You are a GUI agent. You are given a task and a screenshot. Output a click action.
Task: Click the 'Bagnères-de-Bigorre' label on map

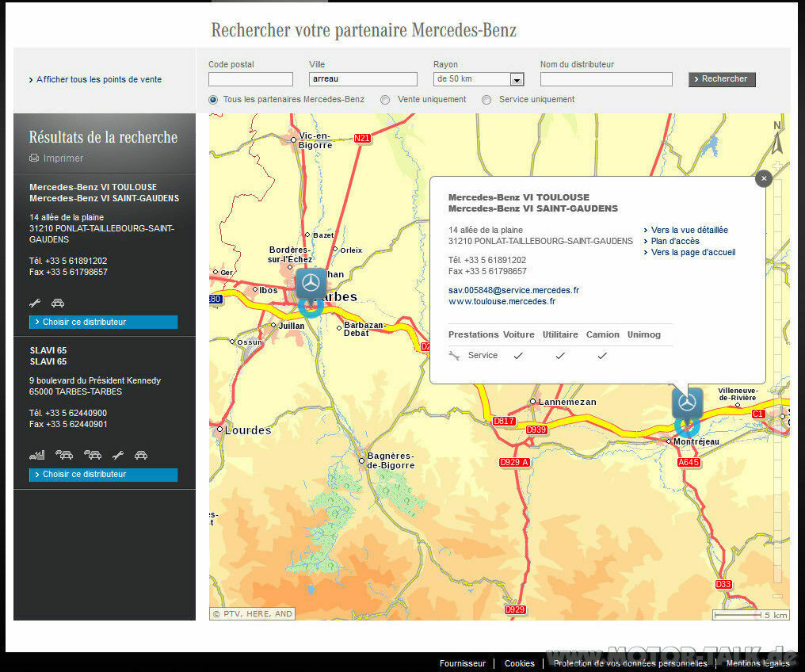pyautogui.click(x=391, y=460)
